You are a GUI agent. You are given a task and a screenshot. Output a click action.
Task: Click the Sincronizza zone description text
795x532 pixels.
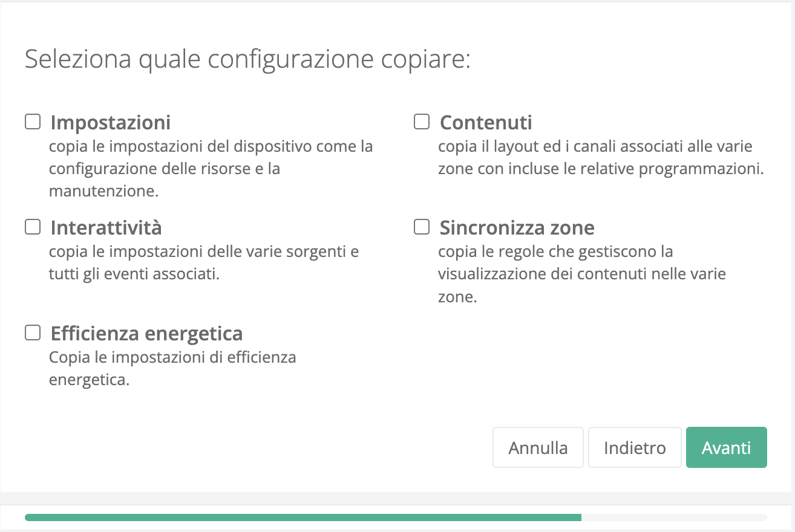pos(581,273)
